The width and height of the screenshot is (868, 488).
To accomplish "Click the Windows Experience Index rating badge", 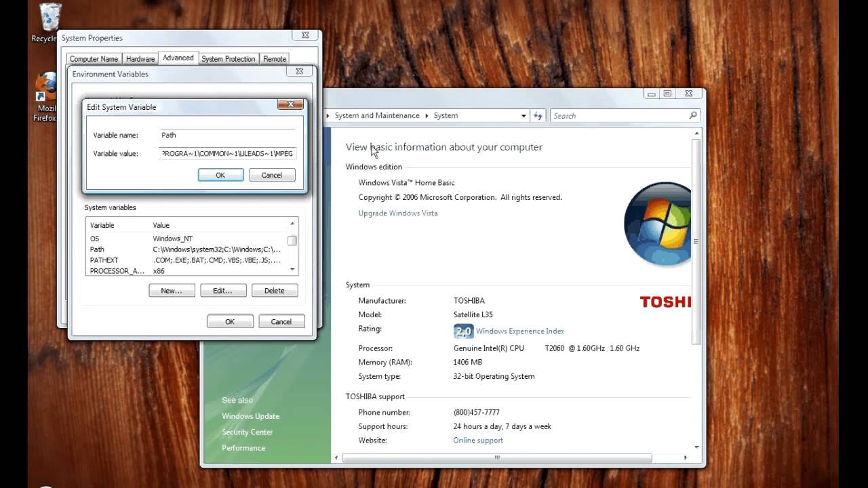I will (x=463, y=331).
